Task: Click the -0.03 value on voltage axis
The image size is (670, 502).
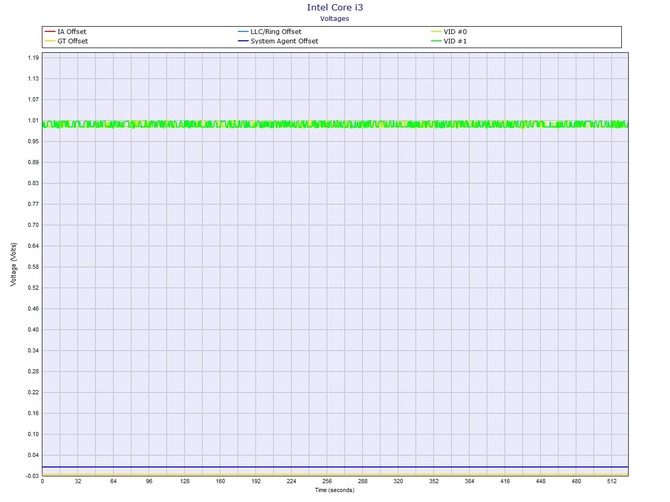Action: click(32, 476)
